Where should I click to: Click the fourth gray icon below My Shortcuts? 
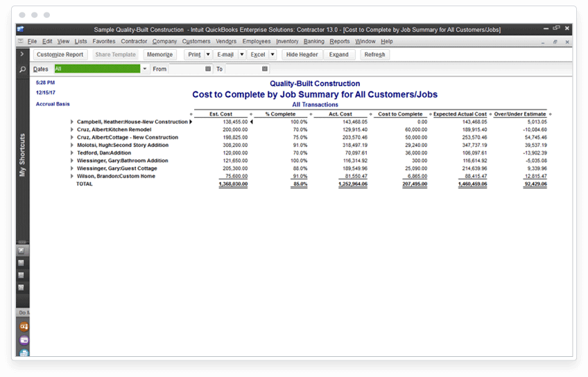[x=21, y=288]
